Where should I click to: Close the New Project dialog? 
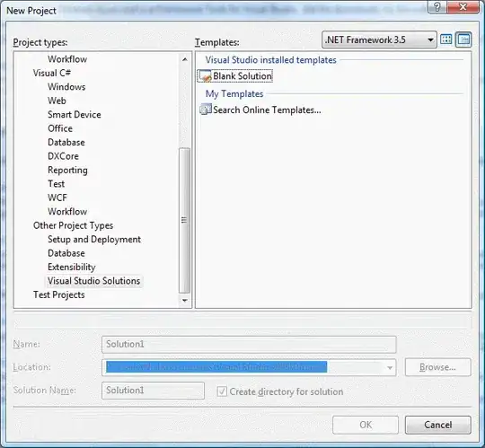[463, 7]
